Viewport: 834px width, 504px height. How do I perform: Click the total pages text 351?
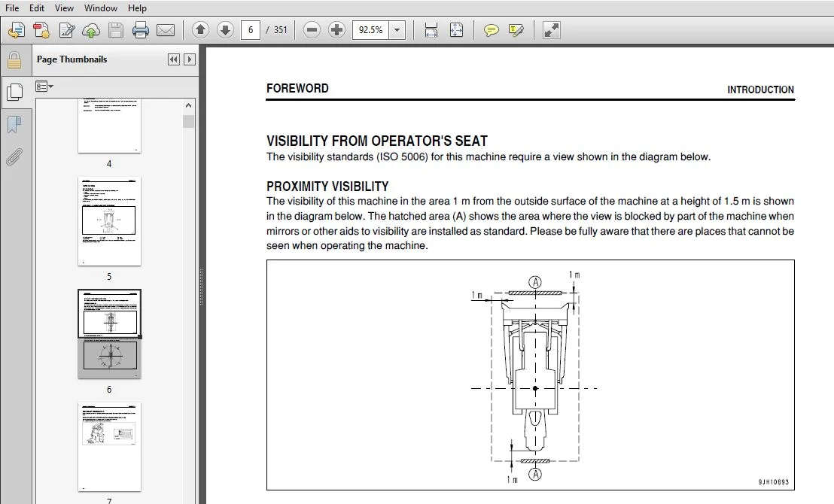(280, 30)
